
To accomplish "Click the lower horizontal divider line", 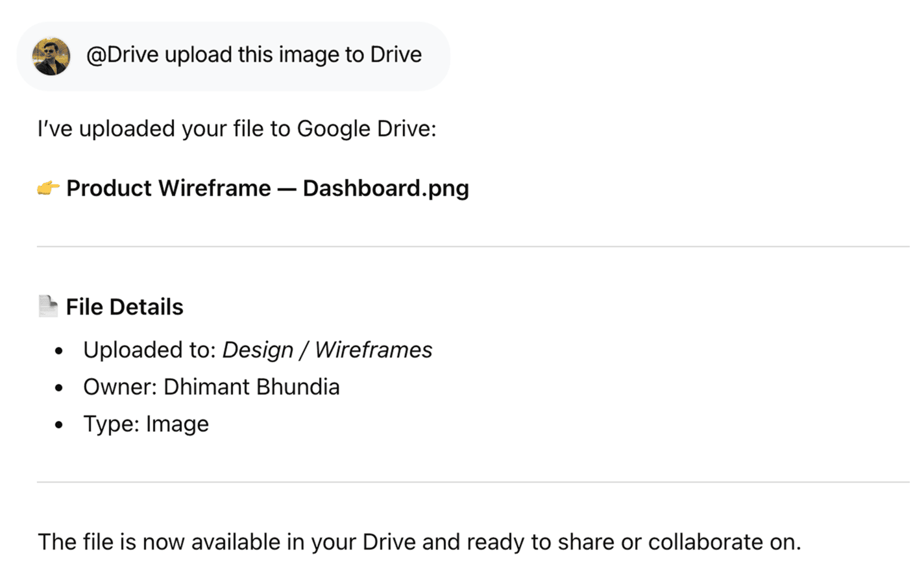I will pos(475,481).
